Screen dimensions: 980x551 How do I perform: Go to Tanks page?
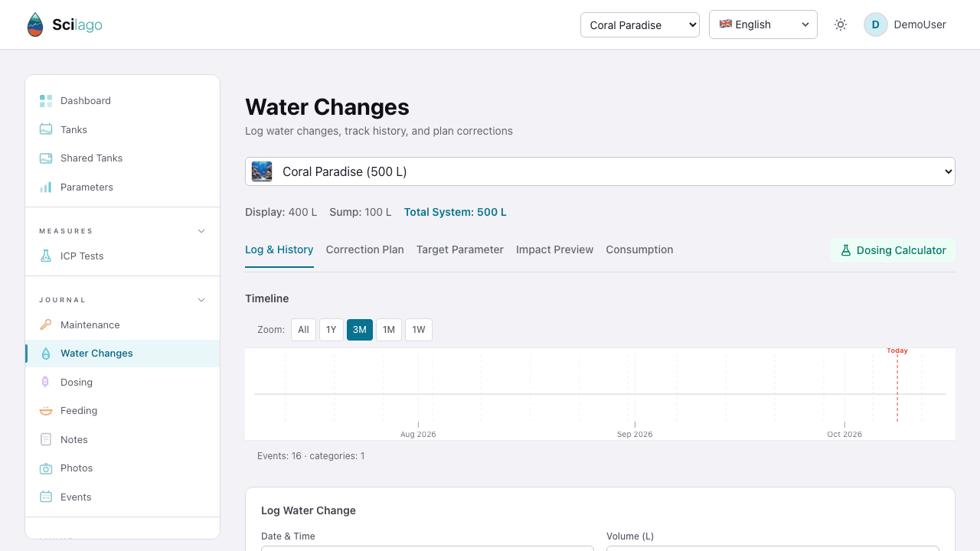pos(122,129)
